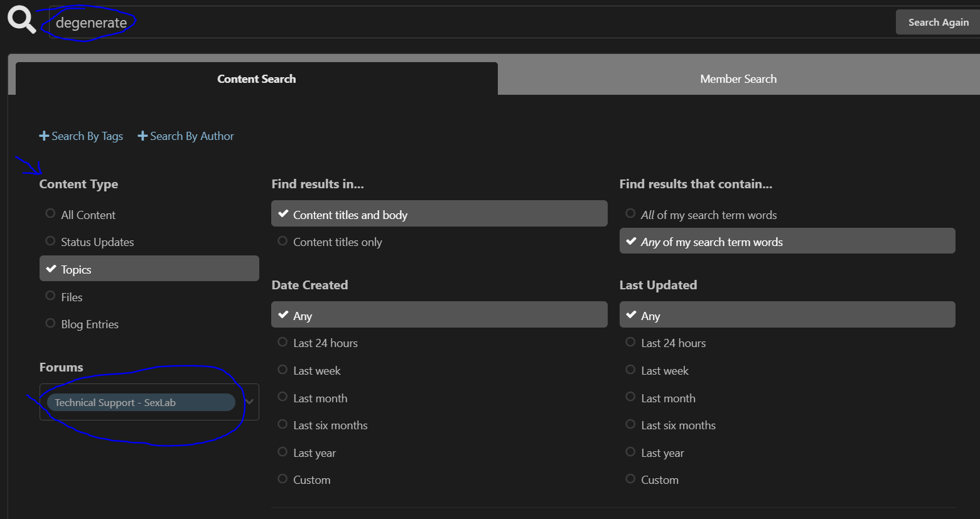Image resolution: width=980 pixels, height=519 pixels.
Task: Click the magnifying glass search icon
Action: (22, 20)
